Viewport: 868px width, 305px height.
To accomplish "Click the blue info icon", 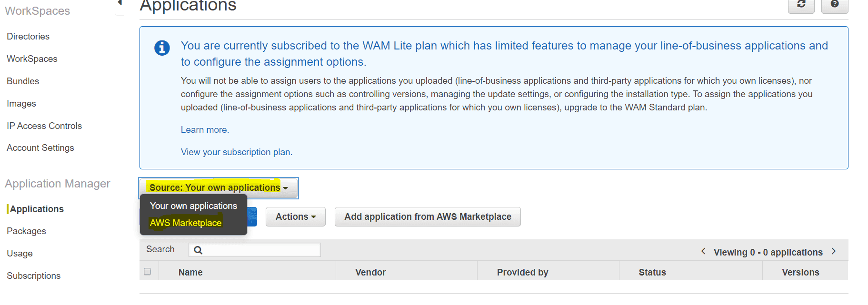I will 162,48.
